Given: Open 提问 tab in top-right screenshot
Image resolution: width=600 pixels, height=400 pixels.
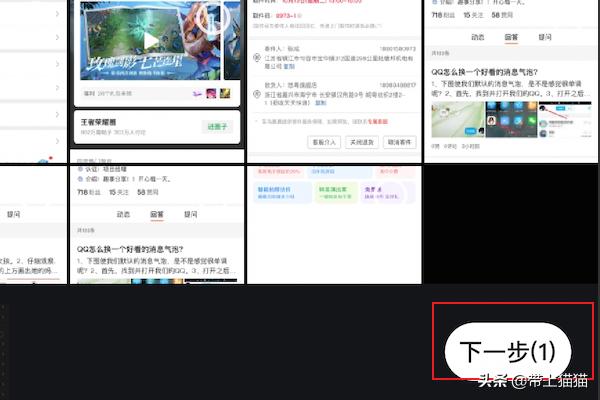Looking at the screenshot, I should pyautogui.click(x=544, y=36).
